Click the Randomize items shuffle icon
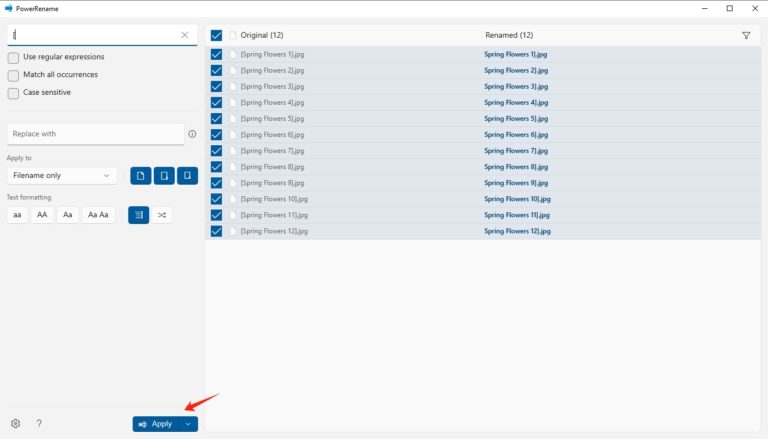 pyautogui.click(x=162, y=215)
